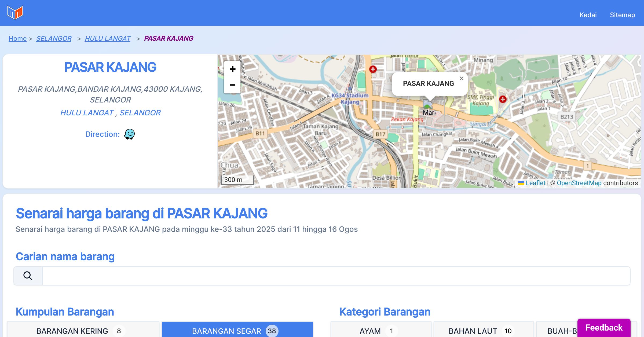Image resolution: width=644 pixels, height=337 pixels.
Task: Close the PASAR KAJANG map popup
Action: pyautogui.click(x=461, y=78)
